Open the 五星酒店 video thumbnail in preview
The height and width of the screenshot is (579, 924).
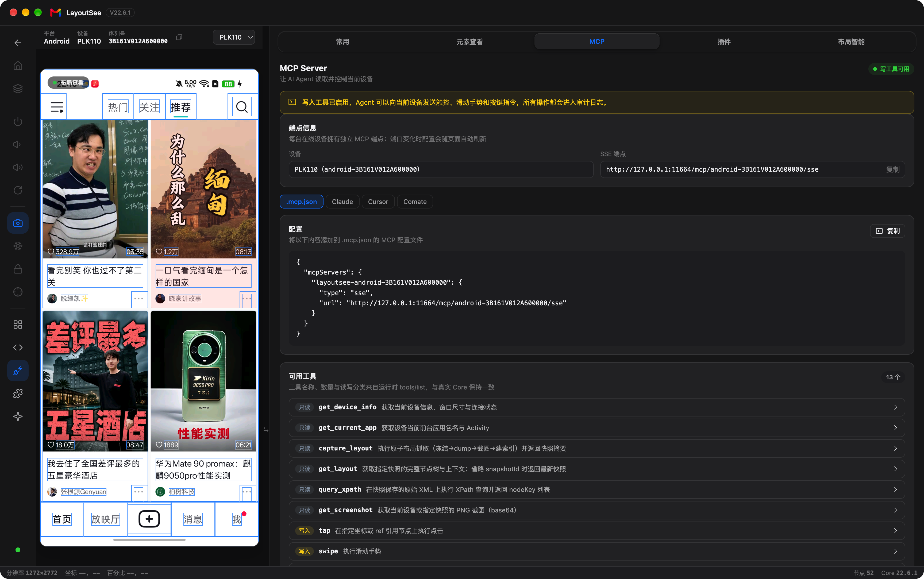[x=95, y=381]
